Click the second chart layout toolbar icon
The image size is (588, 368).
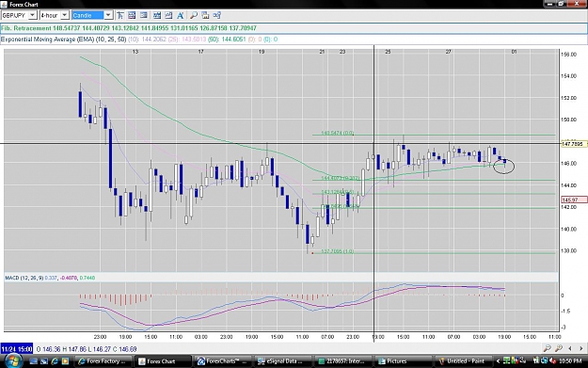pos(132,15)
